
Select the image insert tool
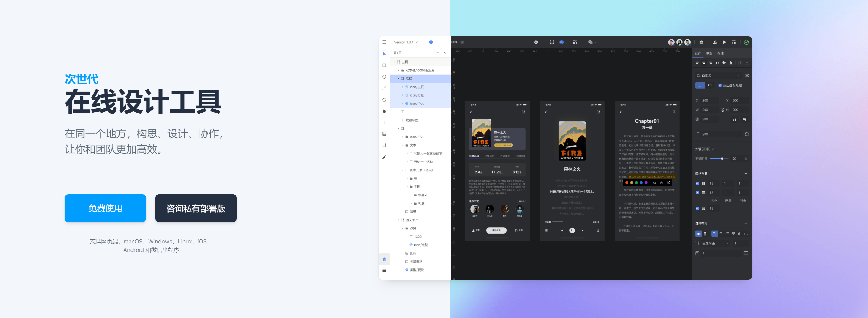point(384,134)
